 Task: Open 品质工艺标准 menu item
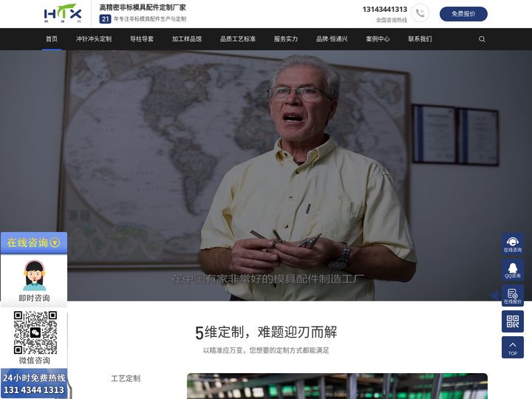[237, 39]
